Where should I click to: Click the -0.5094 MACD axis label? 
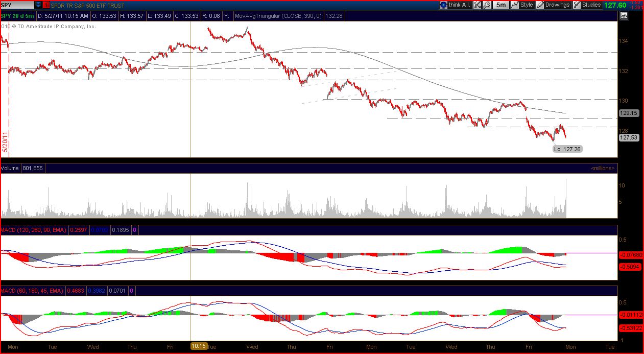click(630, 266)
